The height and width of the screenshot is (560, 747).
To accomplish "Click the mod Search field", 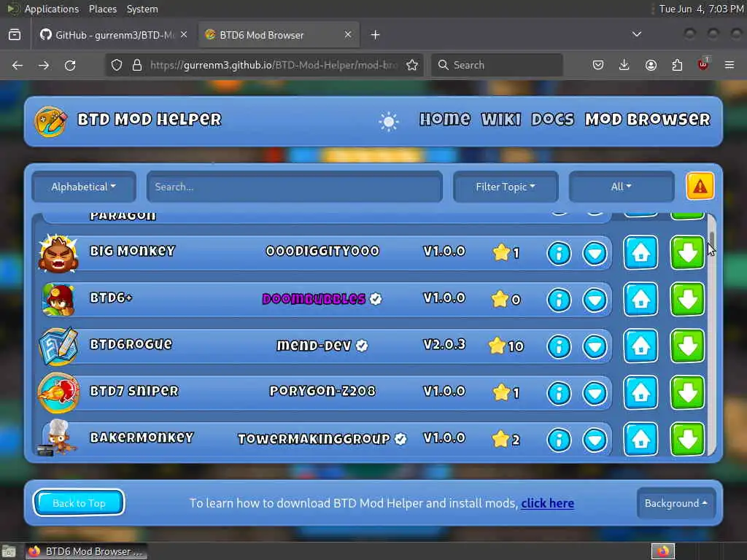I will pos(295,187).
